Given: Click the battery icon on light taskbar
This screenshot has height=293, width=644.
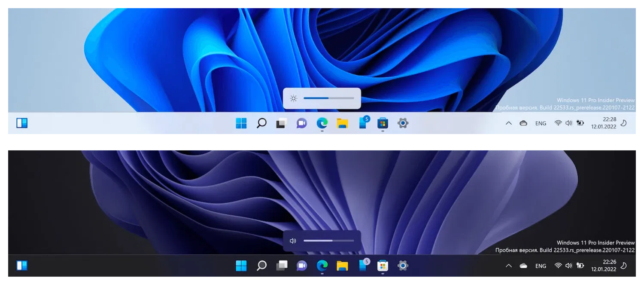Looking at the screenshot, I should pos(580,123).
